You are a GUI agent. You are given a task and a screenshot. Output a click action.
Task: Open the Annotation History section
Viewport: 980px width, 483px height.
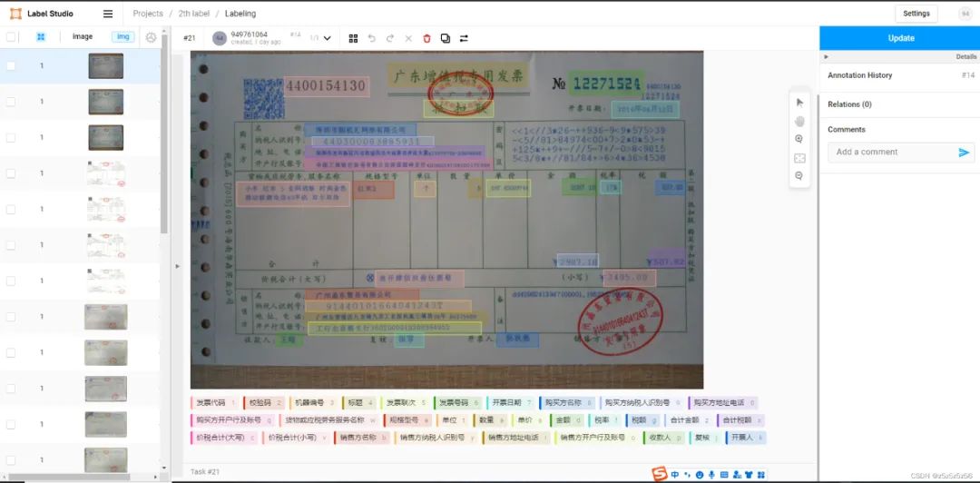[900, 75]
